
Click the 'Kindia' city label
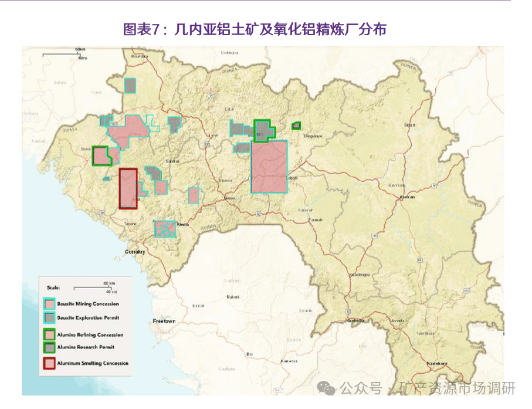pyautogui.click(x=183, y=224)
